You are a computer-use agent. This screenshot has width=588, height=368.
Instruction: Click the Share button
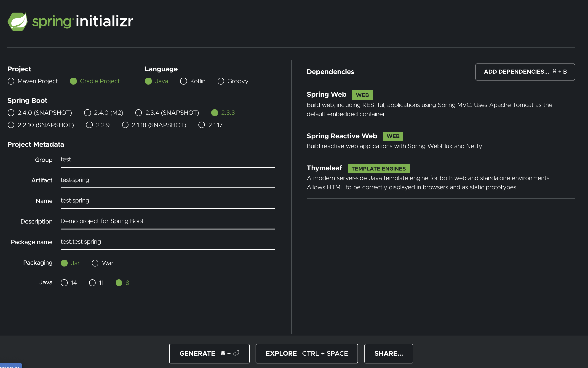(388, 353)
